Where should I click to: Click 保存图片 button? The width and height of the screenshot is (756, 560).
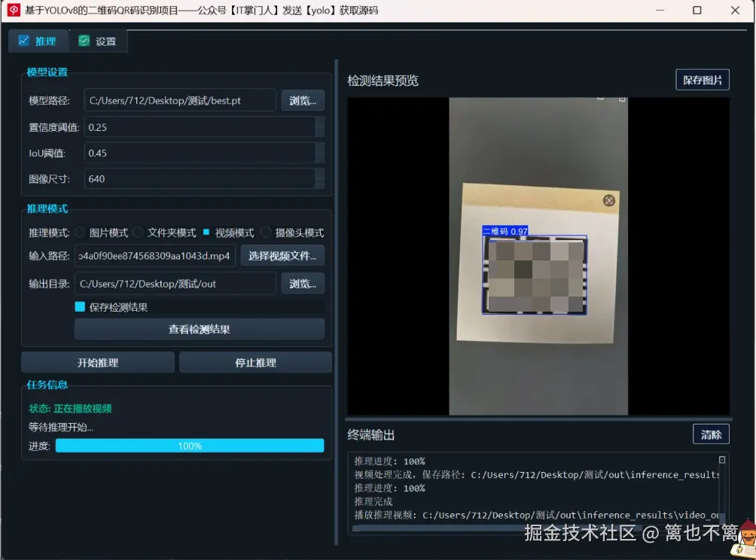[703, 80]
